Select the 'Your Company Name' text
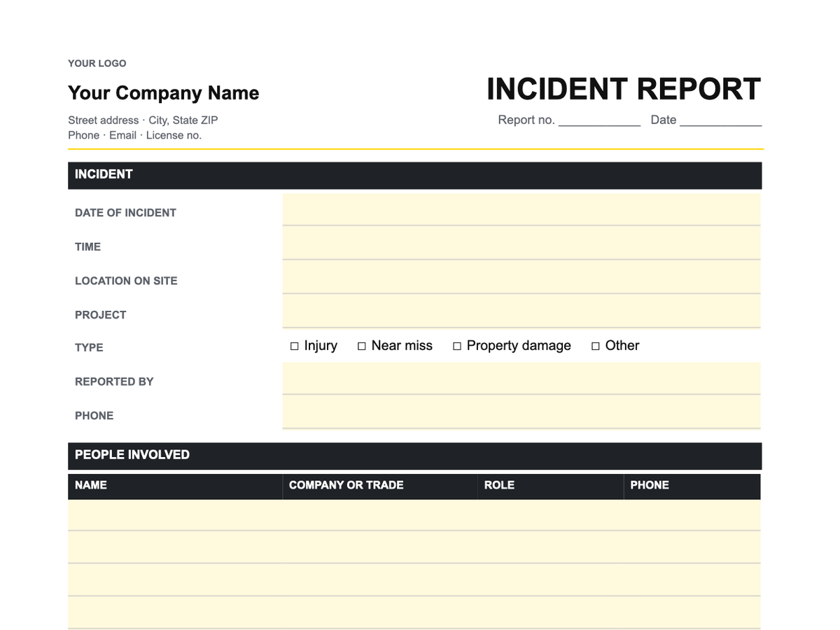The height and width of the screenshot is (630, 840). (164, 93)
